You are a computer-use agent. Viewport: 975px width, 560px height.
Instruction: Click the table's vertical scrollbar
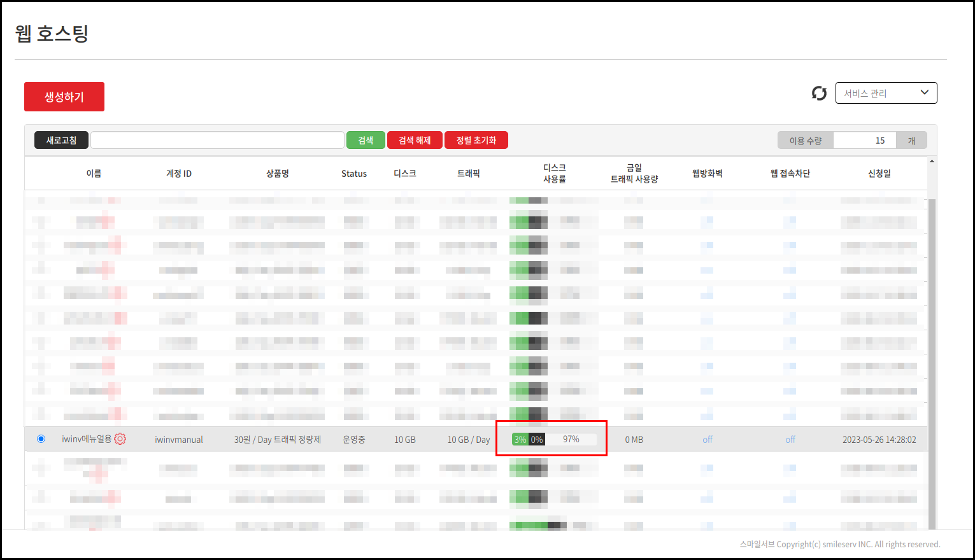[932, 363]
